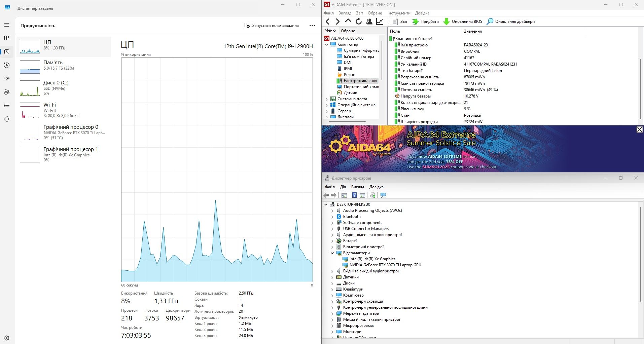Select Графічний процесор 0 NVIDIA item

pyautogui.click(x=64, y=132)
